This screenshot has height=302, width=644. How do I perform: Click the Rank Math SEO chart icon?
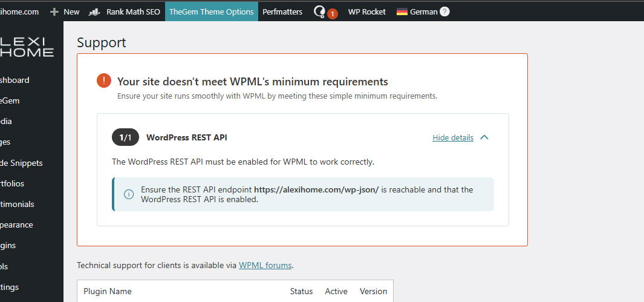pyautogui.click(x=94, y=11)
